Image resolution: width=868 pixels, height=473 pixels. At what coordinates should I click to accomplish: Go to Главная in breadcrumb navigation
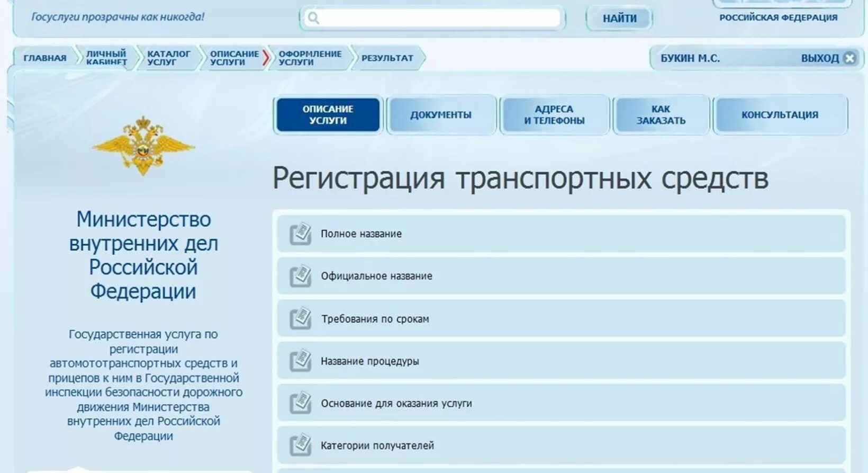click(x=45, y=58)
